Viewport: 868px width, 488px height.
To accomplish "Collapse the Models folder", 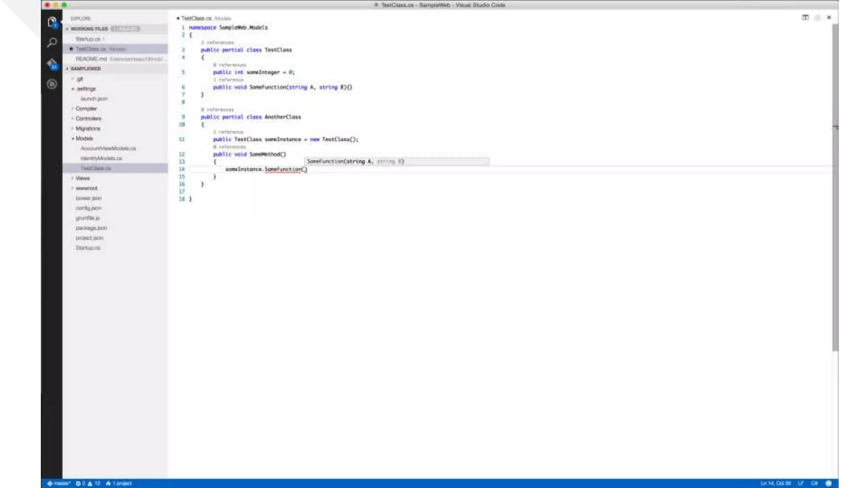I will tap(84, 139).
